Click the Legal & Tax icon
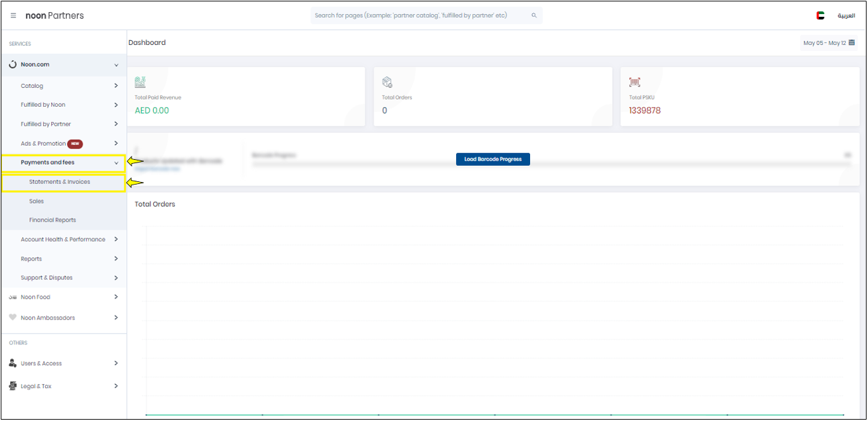868x421 pixels. point(13,386)
